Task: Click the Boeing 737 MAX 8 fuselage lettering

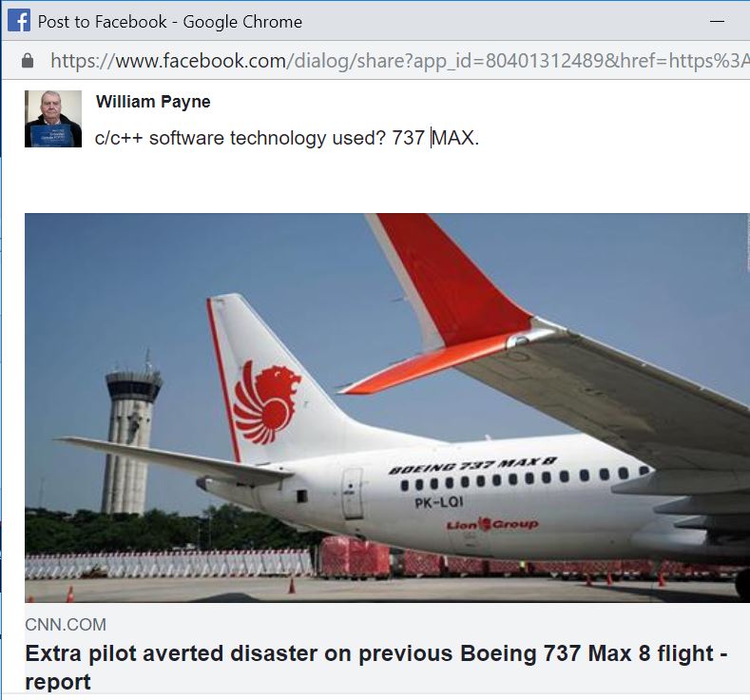Action: [x=472, y=465]
